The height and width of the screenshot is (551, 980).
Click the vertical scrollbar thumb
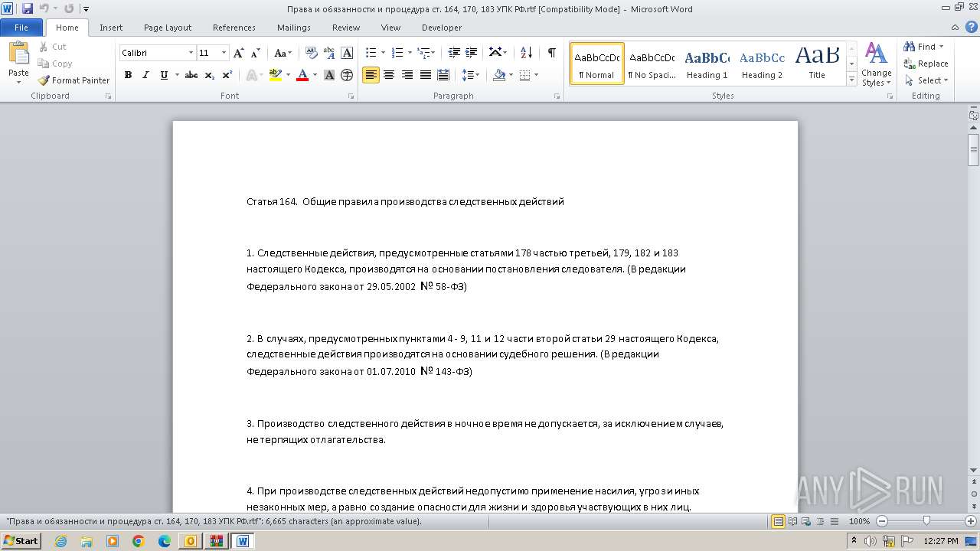coord(974,149)
